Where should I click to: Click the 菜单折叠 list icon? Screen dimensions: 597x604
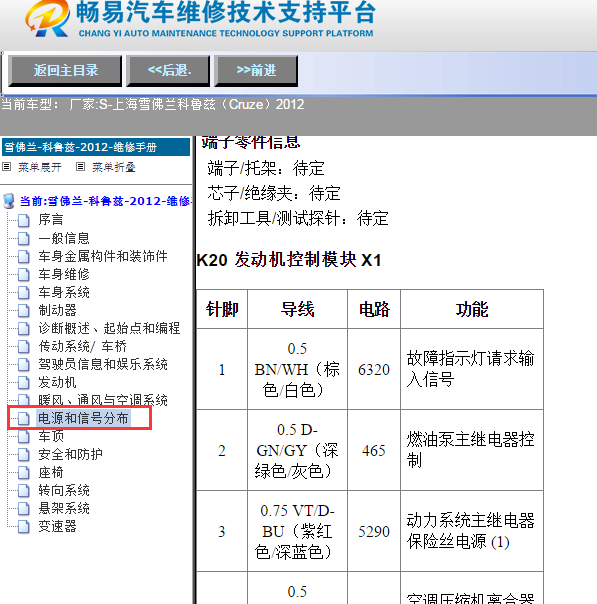(80, 167)
